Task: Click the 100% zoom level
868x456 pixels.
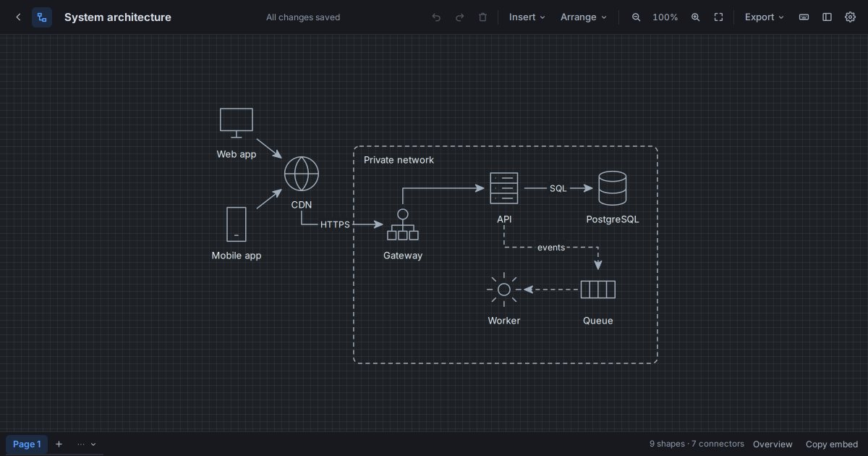Action: pyautogui.click(x=665, y=17)
